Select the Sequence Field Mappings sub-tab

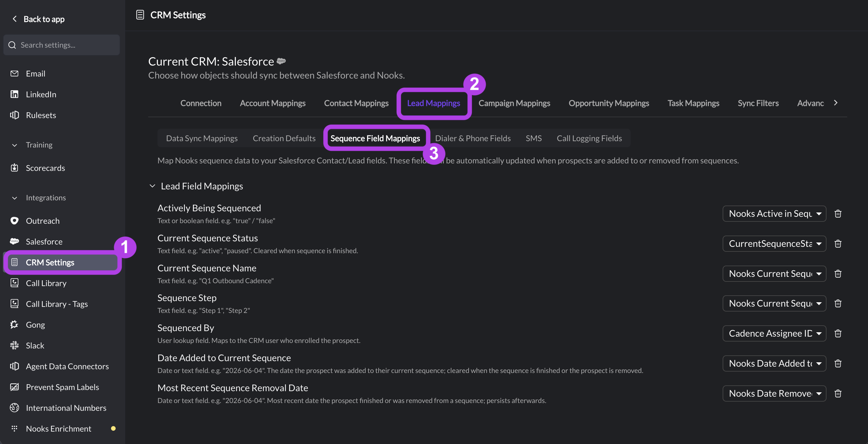pos(375,138)
